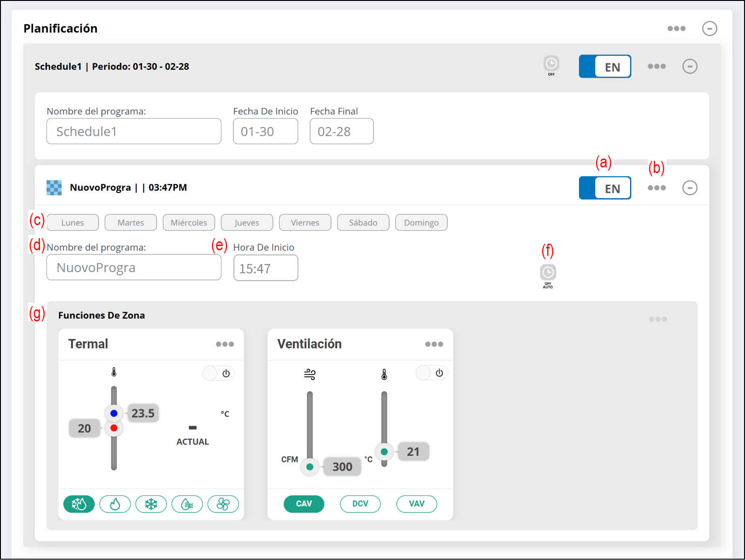Click the clock OFF AUTO icon
Screen dimensions: 745x560
pos(548,274)
